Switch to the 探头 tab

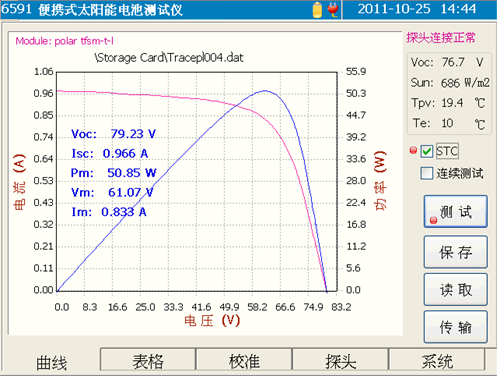coord(340,361)
